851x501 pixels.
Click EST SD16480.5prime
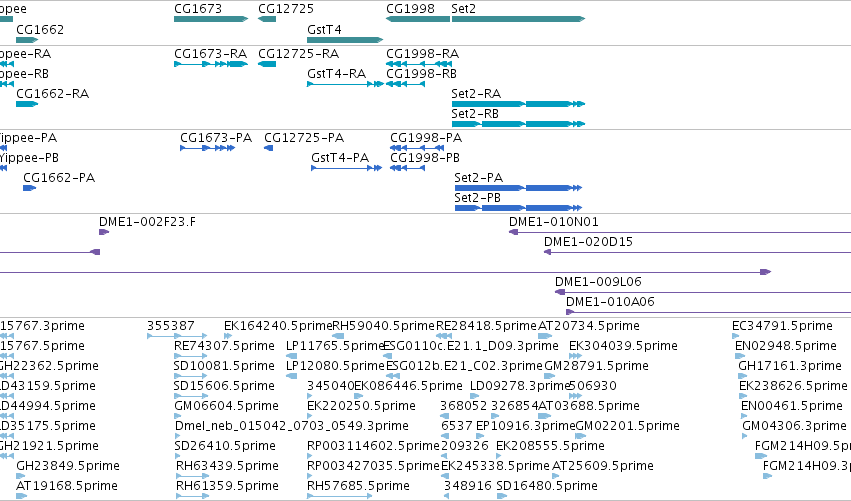[x=547, y=487]
